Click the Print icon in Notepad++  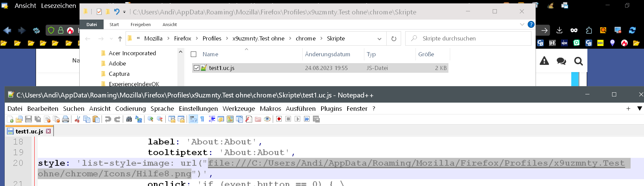(66, 119)
